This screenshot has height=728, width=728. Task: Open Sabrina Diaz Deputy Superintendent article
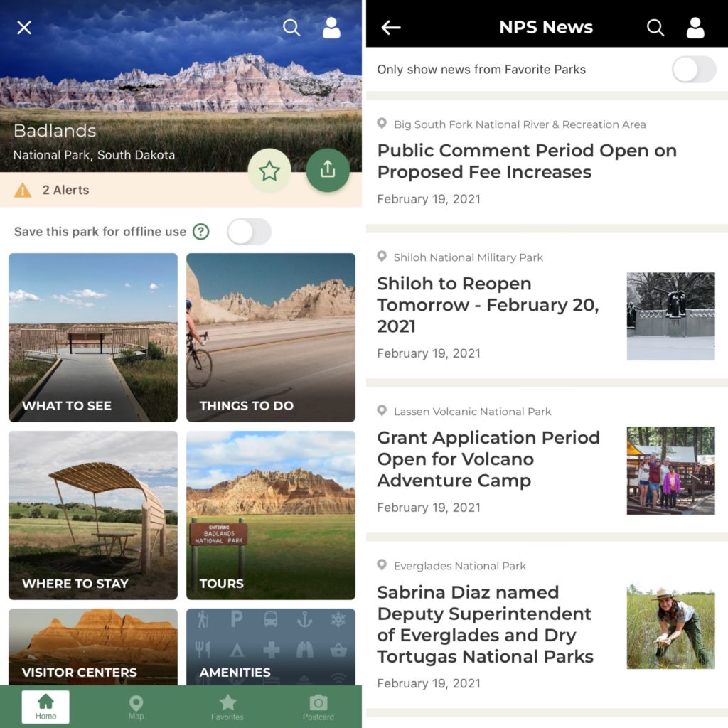pos(485,624)
